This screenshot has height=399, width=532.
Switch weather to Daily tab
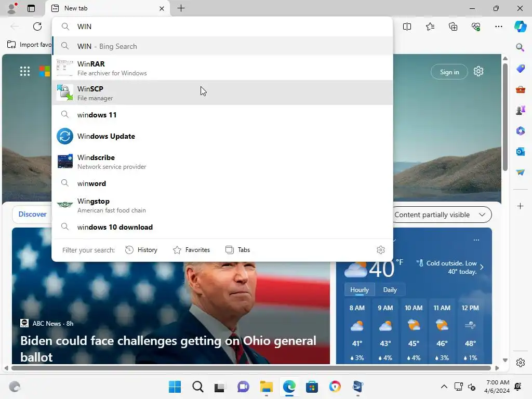(x=390, y=290)
